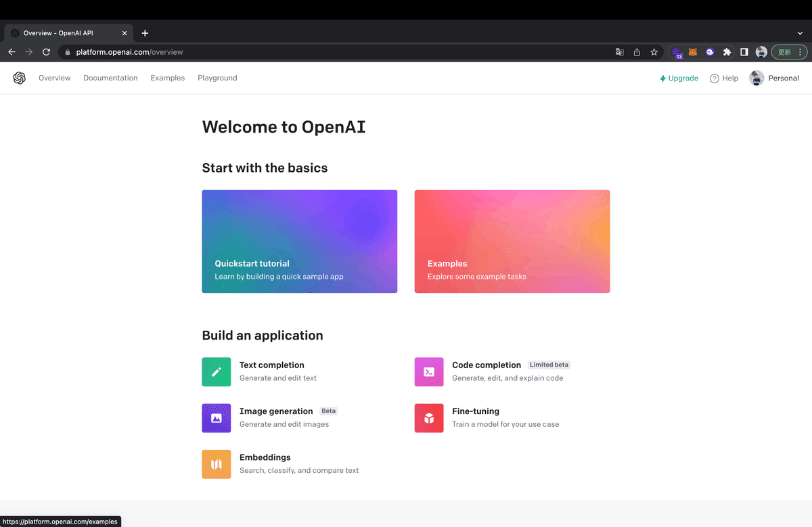Open the MetaMask fox extension
Image resolution: width=812 pixels, height=527 pixels.
pyautogui.click(x=693, y=52)
